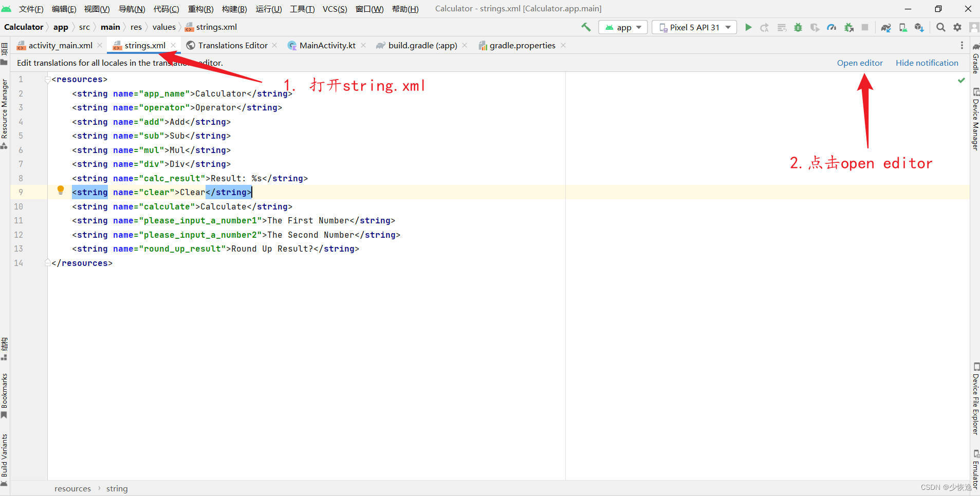Open the 导航(N) menu
This screenshot has height=496, width=980.
pyautogui.click(x=132, y=9)
